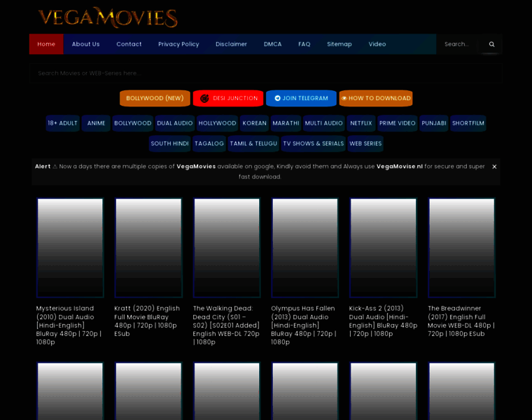
Task: Select the Punjabi category
Action: tap(433, 123)
